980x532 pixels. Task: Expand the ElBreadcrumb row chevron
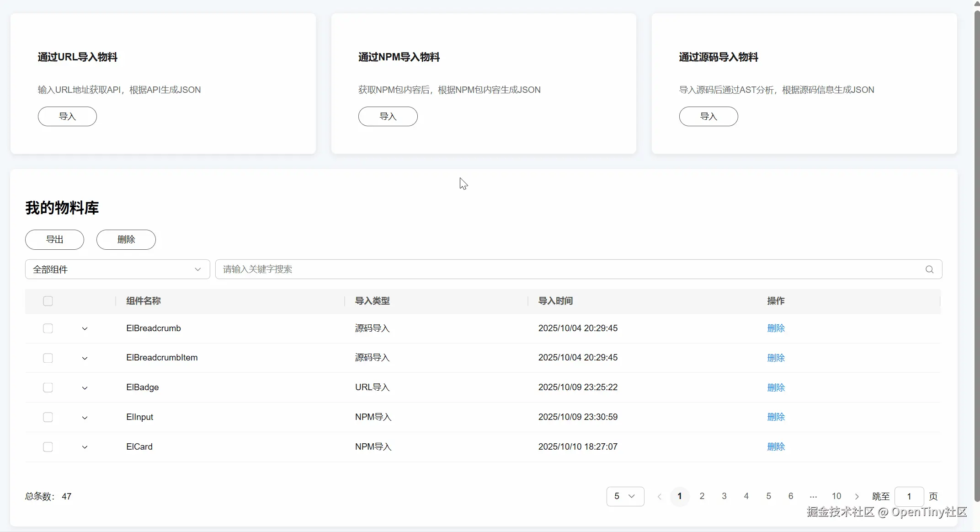85,328
